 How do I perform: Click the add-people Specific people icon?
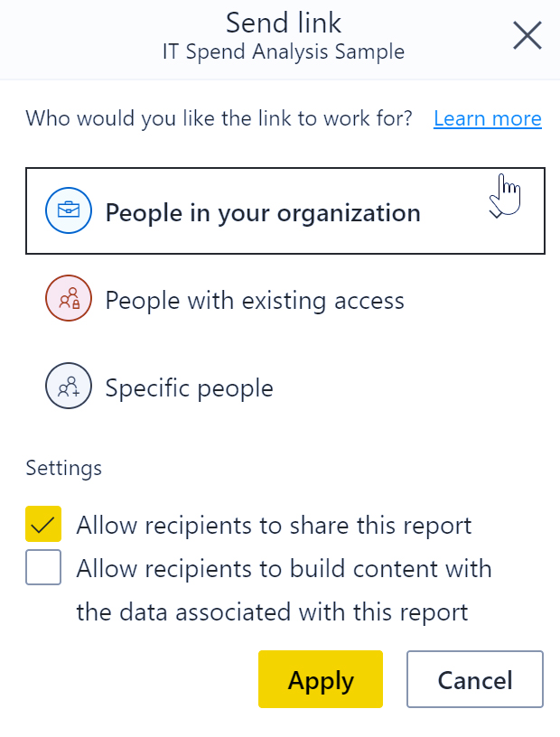(69, 386)
